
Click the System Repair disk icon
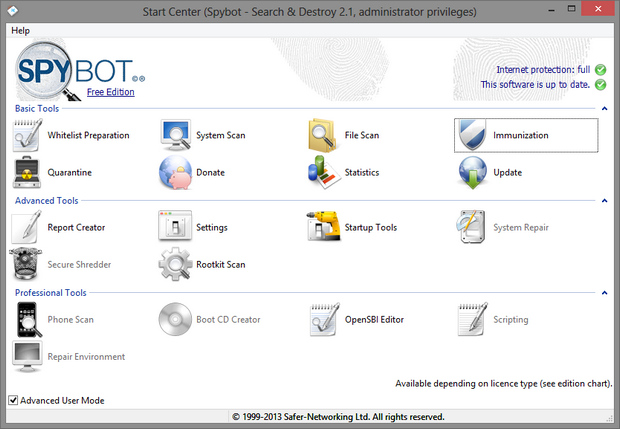471,227
